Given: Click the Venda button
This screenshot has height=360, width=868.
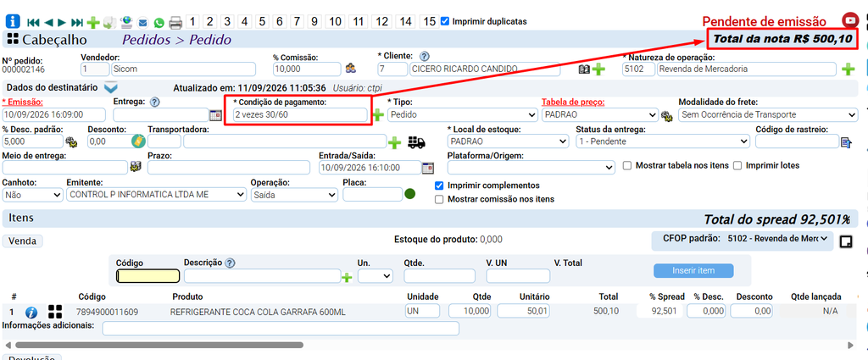Looking at the screenshot, I should pyautogui.click(x=23, y=241).
